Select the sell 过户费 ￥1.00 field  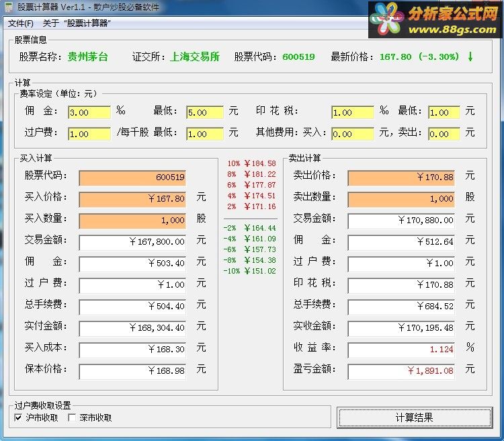coord(401,264)
